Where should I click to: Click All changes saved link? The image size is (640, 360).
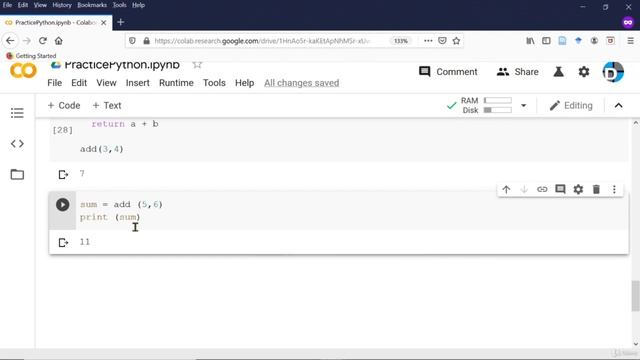[x=301, y=83]
